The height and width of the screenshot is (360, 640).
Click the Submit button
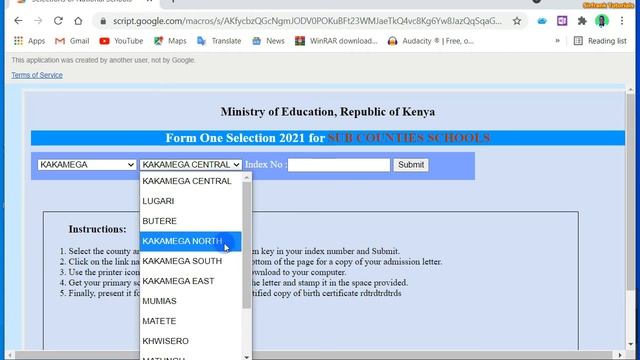[x=411, y=164]
